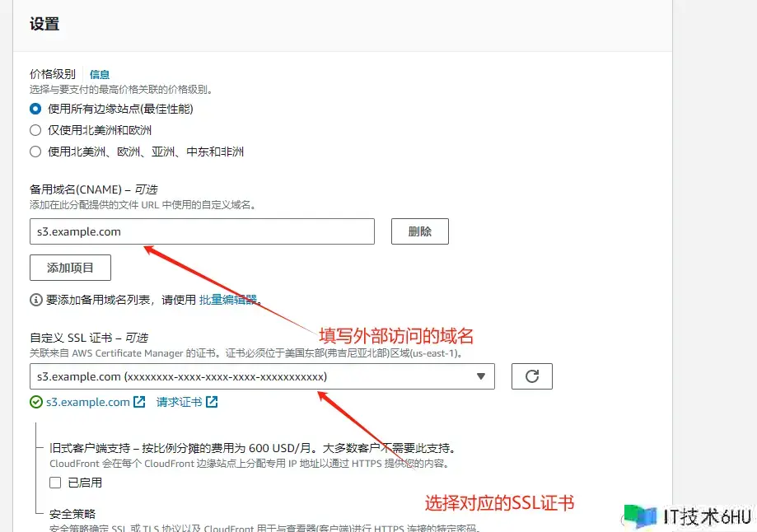Image resolution: width=757 pixels, height=532 pixels.
Task: Click the 旧式客户端支持 600 USD/月 text
Action: (252, 448)
